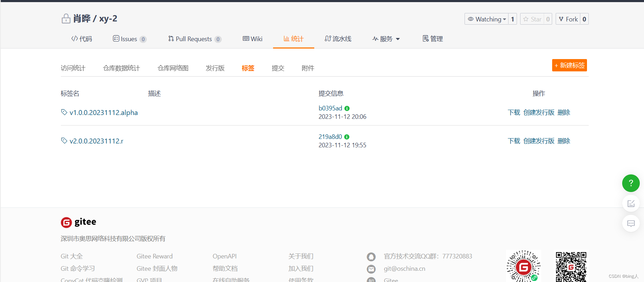644x282 pixels.
Task: Click the green help question mark button
Action: [631, 183]
